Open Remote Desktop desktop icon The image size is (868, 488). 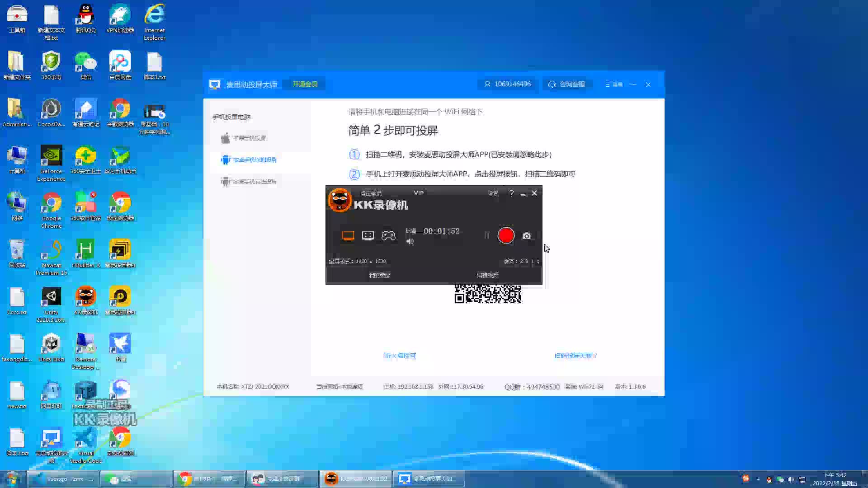[x=85, y=352]
